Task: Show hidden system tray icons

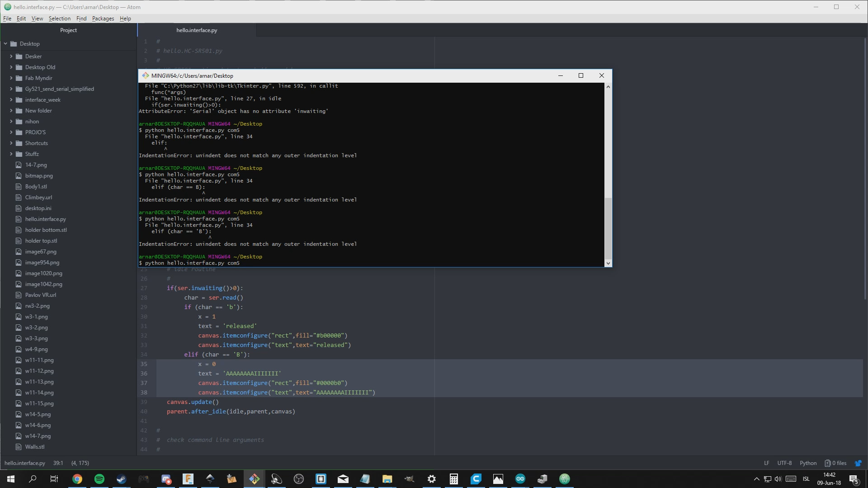Action: tap(756, 479)
